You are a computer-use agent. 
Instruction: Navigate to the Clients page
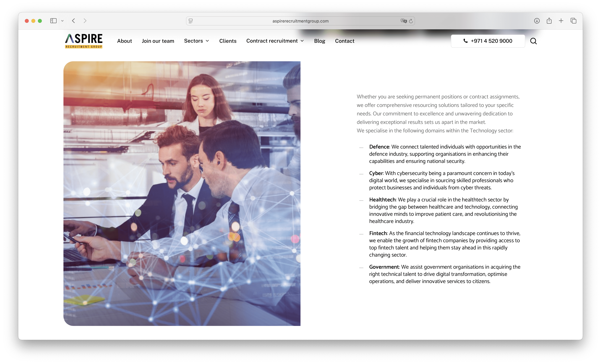click(227, 41)
